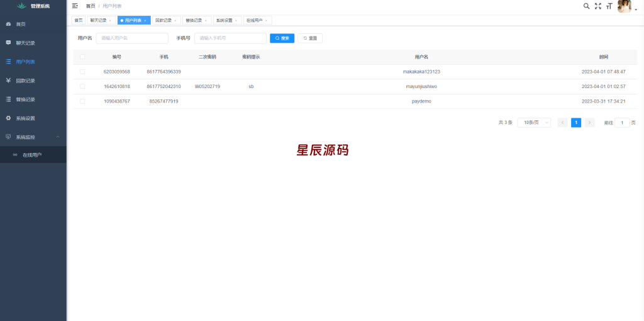Click the password cell lili05202719
The width and height of the screenshot is (644, 321).
pos(208,86)
